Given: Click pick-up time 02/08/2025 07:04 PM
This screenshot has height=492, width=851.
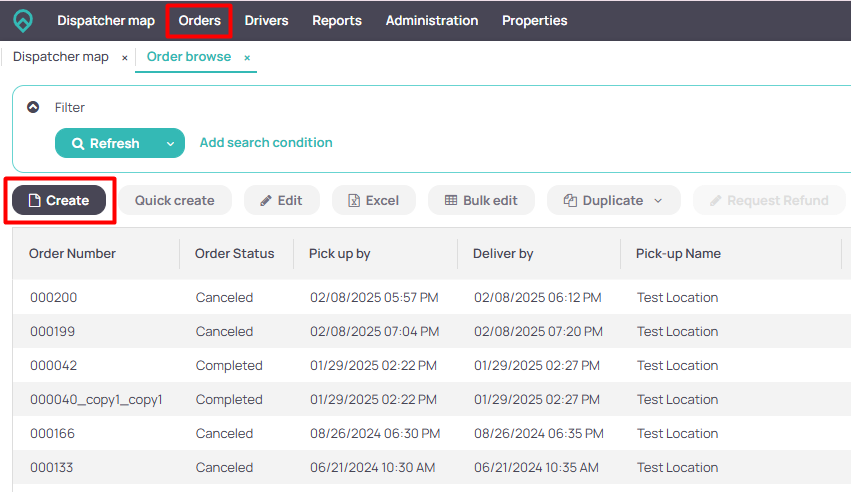Looking at the screenshot, I should [x=374, y=331].
